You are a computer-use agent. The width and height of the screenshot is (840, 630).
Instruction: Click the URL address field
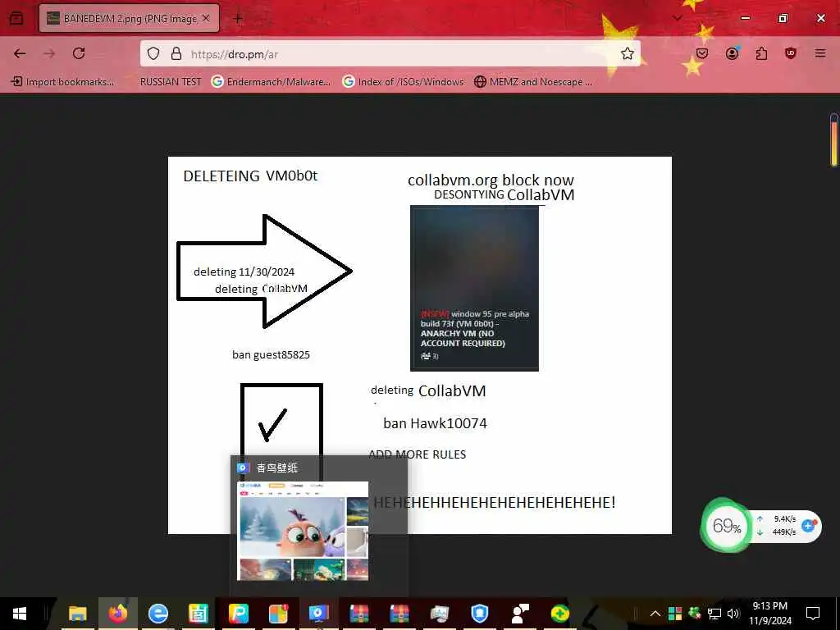click(x=390, y=53)
